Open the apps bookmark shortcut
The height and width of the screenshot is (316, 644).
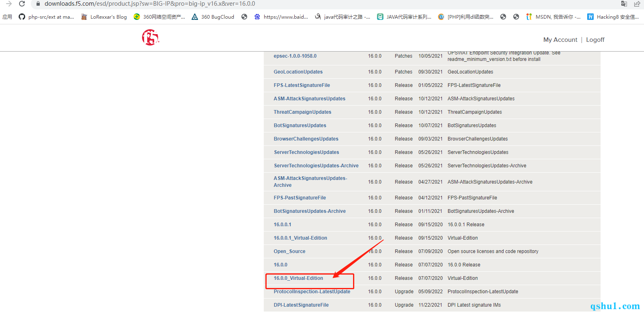tap(7, 17)
